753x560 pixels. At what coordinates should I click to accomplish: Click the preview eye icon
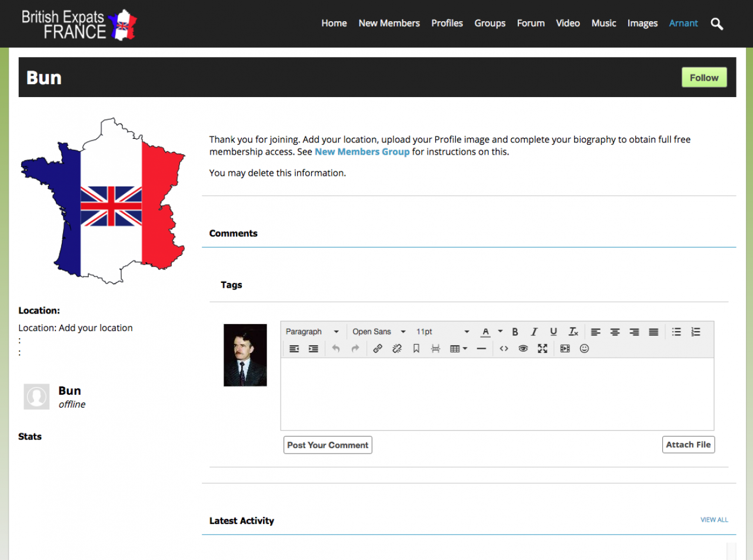pos(523,349)
